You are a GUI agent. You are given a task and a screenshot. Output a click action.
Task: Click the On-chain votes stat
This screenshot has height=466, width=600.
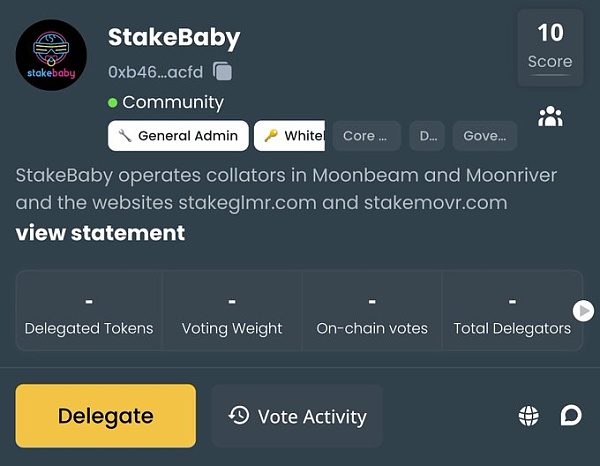(x=372, y=310)
